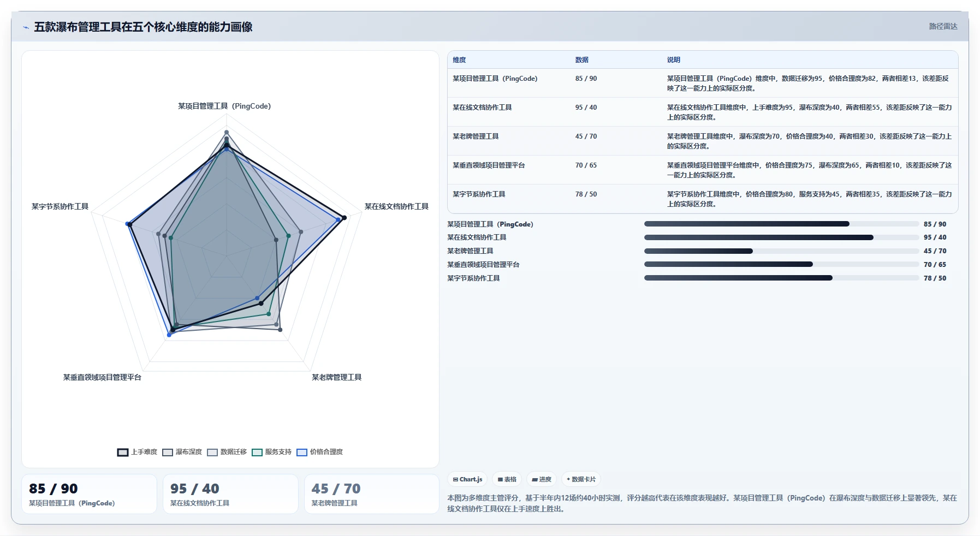Toggle the 服务支持 legend series
The height and width of the screenshot is (536, 980).
coord(271,452)
